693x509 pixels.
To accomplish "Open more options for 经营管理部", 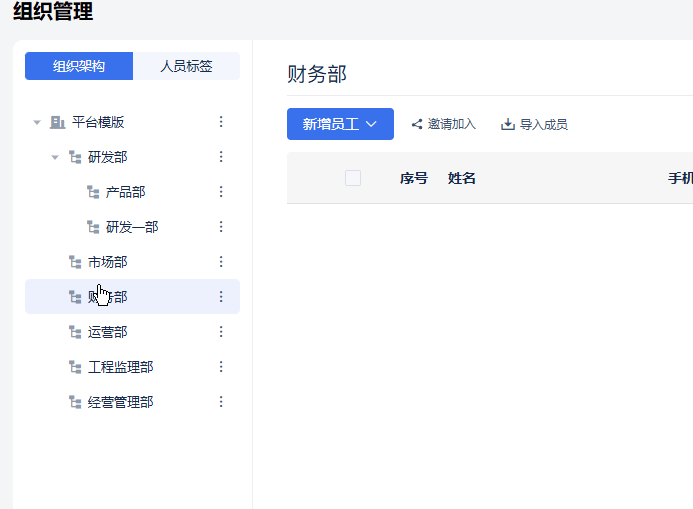I will [221, 402].
